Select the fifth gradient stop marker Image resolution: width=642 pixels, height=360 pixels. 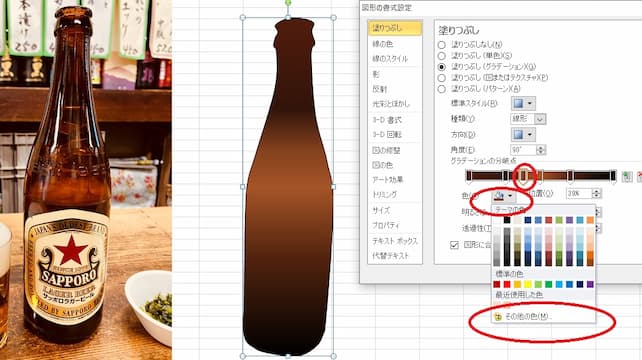570,176
